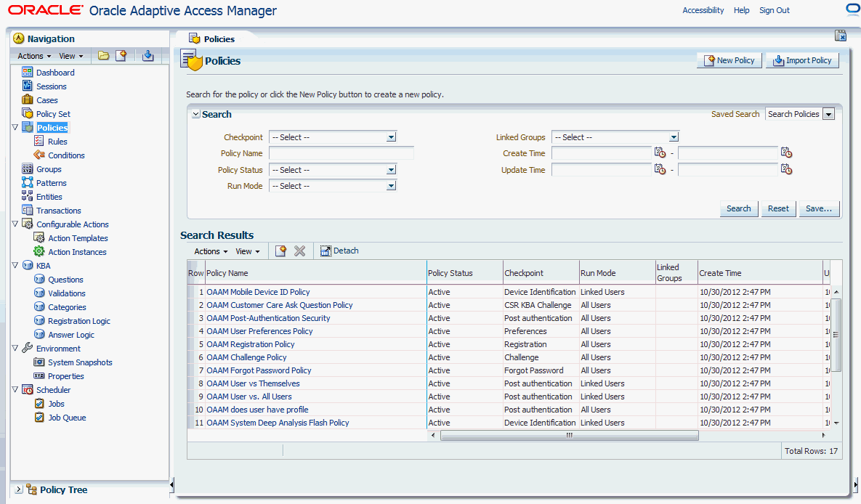Open Conditions under Policies
The width and height of the screenshot is (861, 504).
pyautogui.click(x=66, y=155)
